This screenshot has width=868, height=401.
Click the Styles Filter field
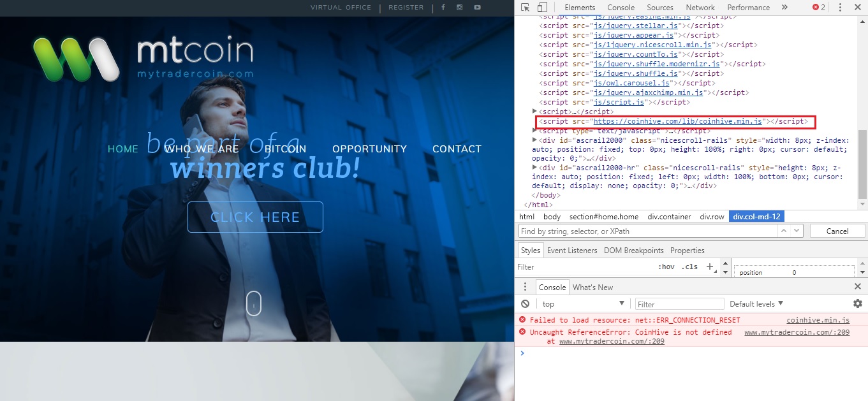[x=584, y=267]
